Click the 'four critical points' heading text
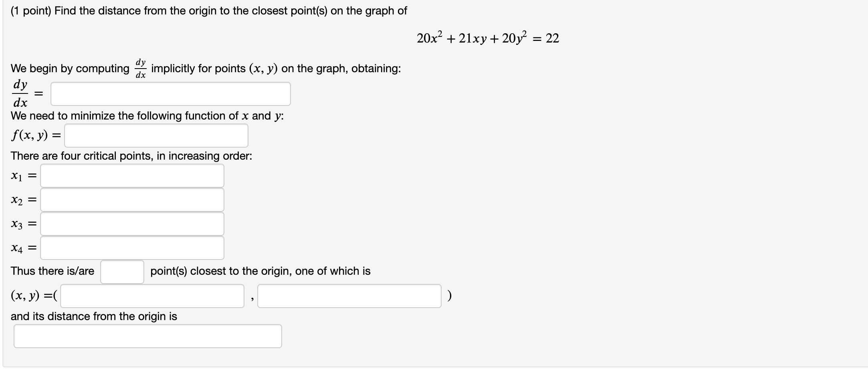Image resolution: width=868 pixels, height=369 pixels. 131,156
